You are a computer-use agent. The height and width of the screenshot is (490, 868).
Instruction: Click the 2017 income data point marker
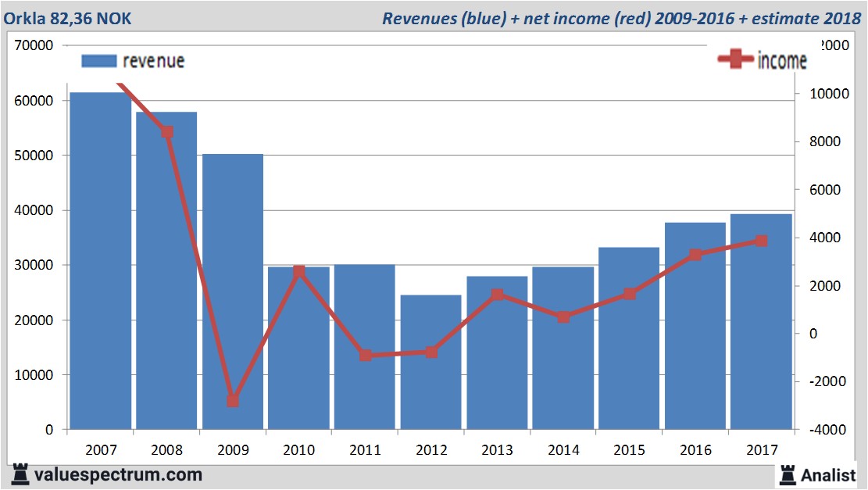point(761,241)
